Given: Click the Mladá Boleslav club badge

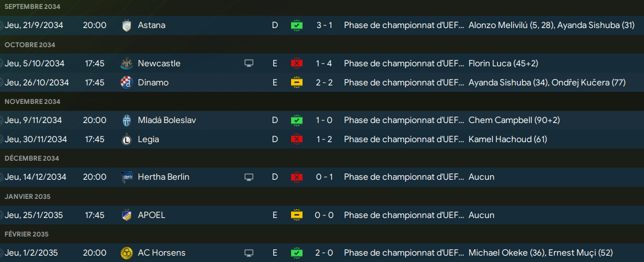Looking at the screenshot, I should click(x=126, y=120).
